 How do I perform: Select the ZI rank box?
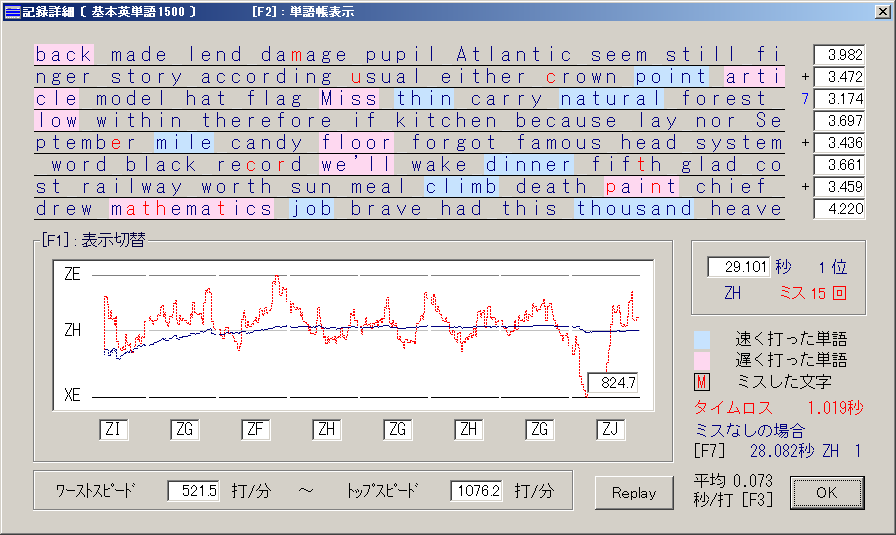click(x=114, y=429)
